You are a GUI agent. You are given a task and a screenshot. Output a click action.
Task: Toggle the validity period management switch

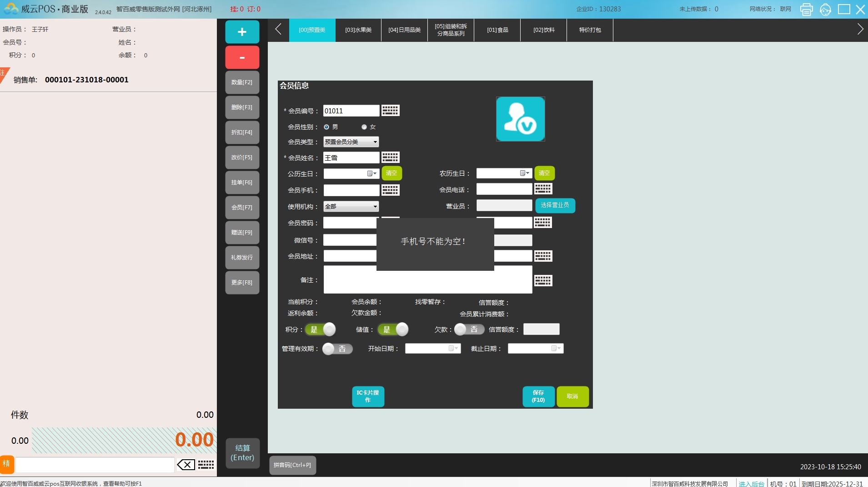click(x=337, y=349)
